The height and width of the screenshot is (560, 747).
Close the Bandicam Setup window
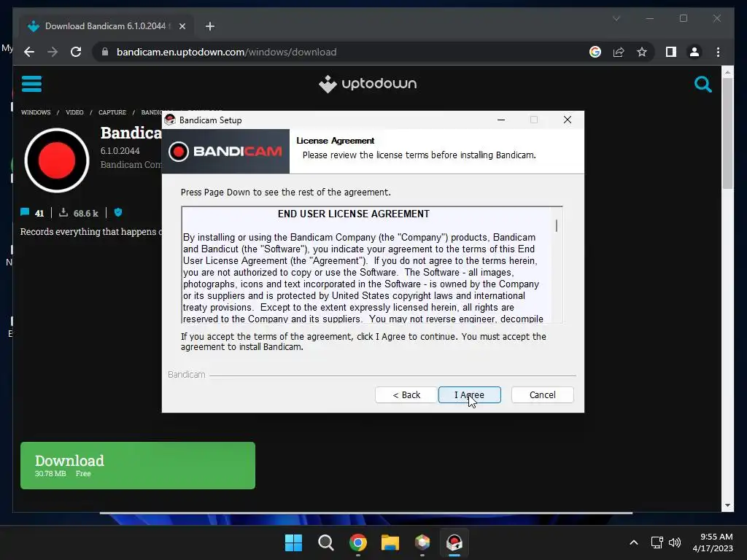click(568, 120)
